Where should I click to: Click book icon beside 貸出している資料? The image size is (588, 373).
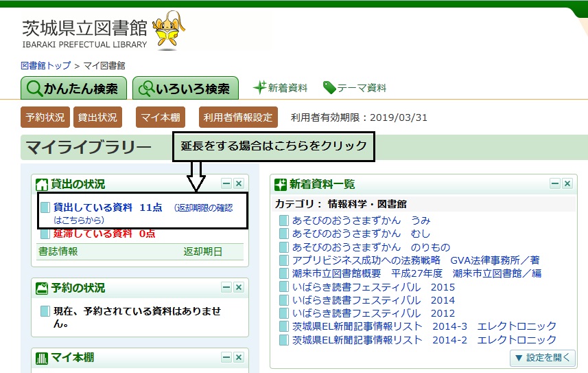point(45,207)
